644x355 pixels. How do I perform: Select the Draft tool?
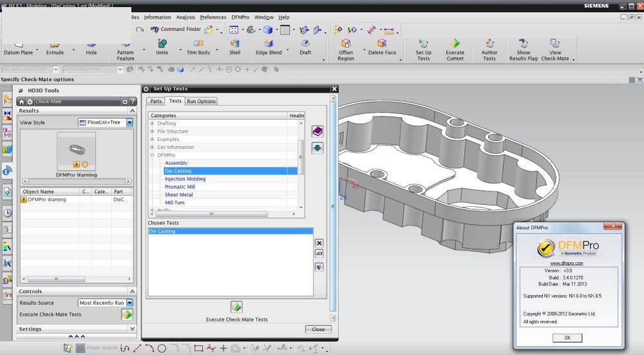[x=305, y=47]
